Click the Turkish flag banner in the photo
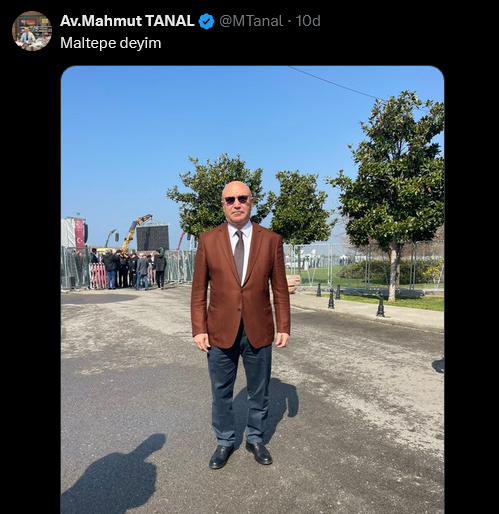499x514 pixels. tap(80, 234)
